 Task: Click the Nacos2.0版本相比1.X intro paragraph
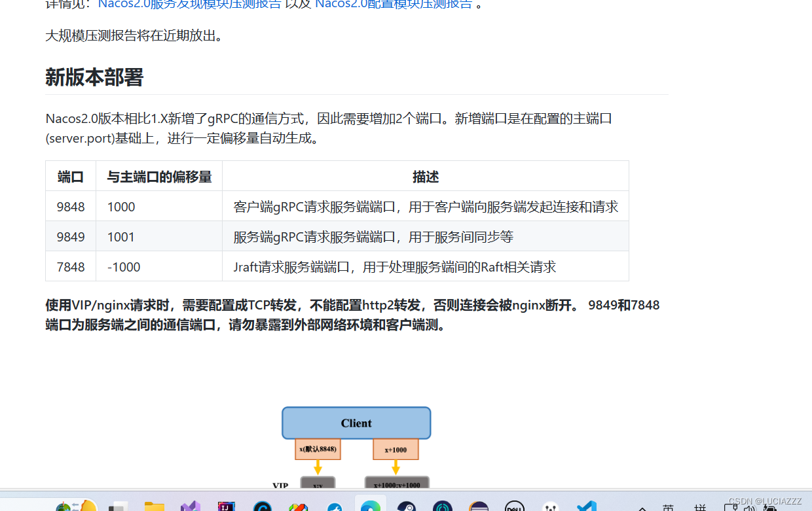click(x=329, y=128)
